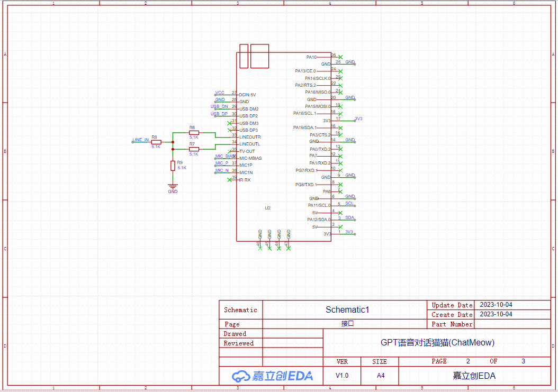The width and height of the screenshot is (558, 392).
Task: Select the USB_DN net label
Action: pyautogui.click(x=219, y=106)
